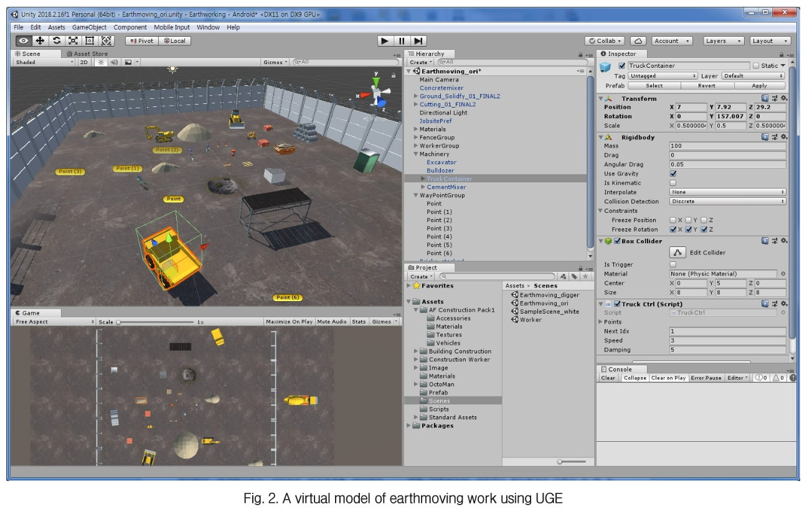812x509 pixels.
Task: Enable Box Collider Is Trigger checkbox
Action: click(673, 264)
